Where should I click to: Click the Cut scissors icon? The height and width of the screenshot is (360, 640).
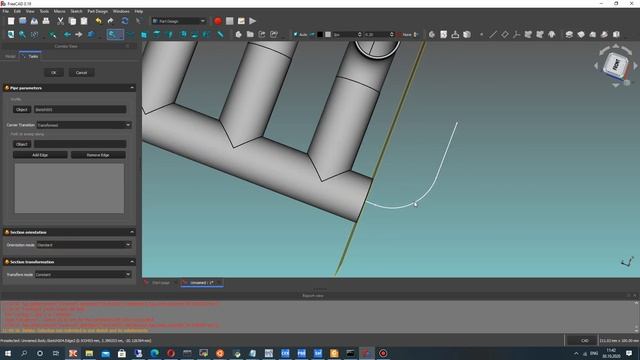[x=60, y=21]
